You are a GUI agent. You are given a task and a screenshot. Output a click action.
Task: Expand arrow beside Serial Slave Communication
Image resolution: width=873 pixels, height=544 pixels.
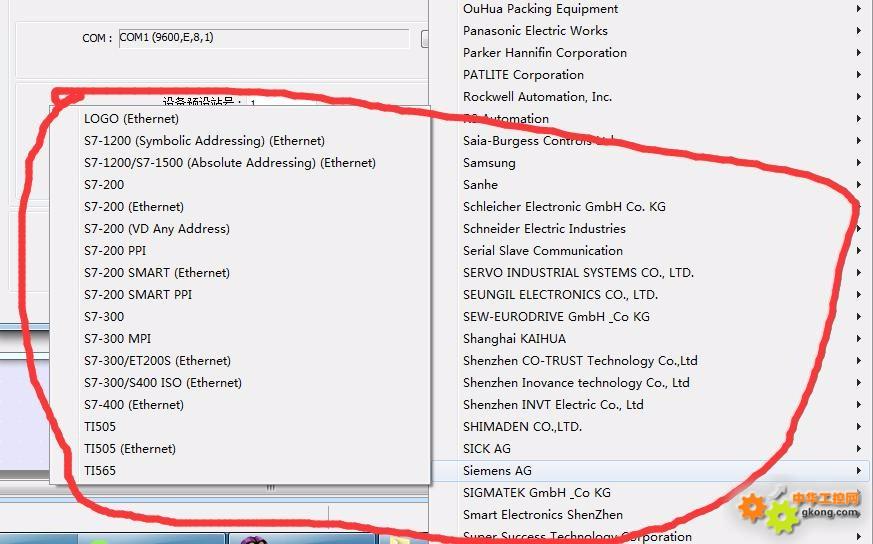pyautogui.click(x=859, y=251)
